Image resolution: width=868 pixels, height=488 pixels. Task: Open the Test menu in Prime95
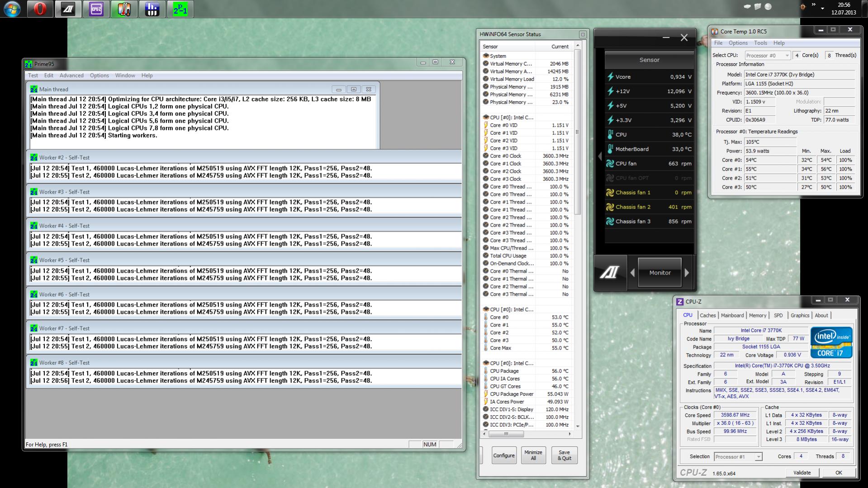tap(33, 76)
